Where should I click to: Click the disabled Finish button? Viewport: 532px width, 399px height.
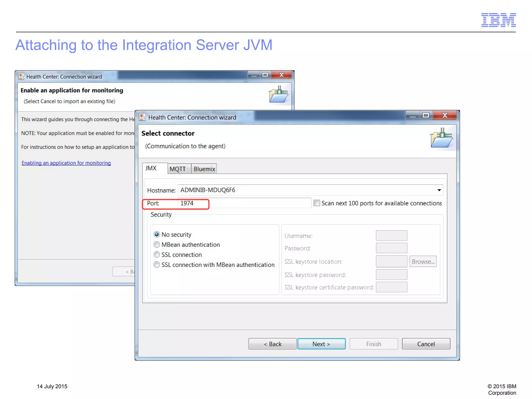click(374, 344)
